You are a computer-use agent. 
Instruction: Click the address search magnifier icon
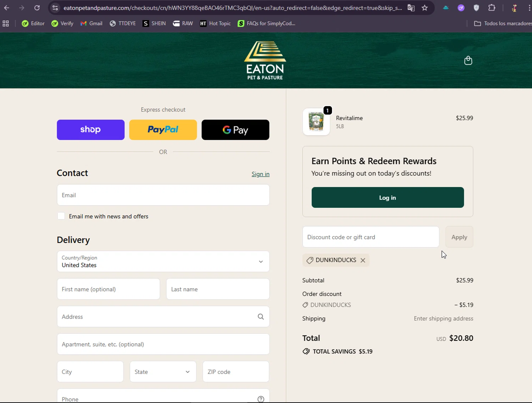[261, 316]
